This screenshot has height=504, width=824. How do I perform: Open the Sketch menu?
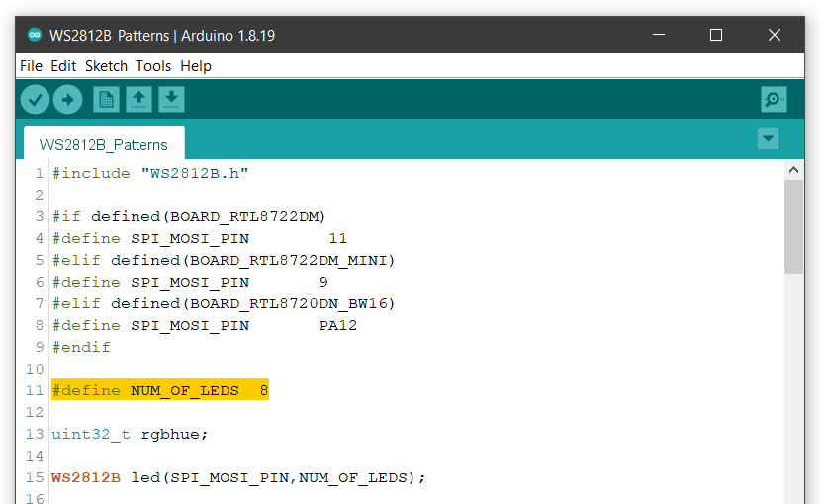pyautogui.click(x=106, y=66)
